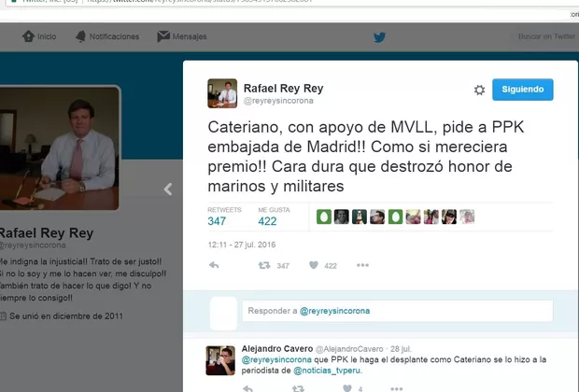Image resolution: width=579 pixels, height=392 pixels.
Task: Click Alejandro Cavero's name in reply
Action: coord(277,349)
